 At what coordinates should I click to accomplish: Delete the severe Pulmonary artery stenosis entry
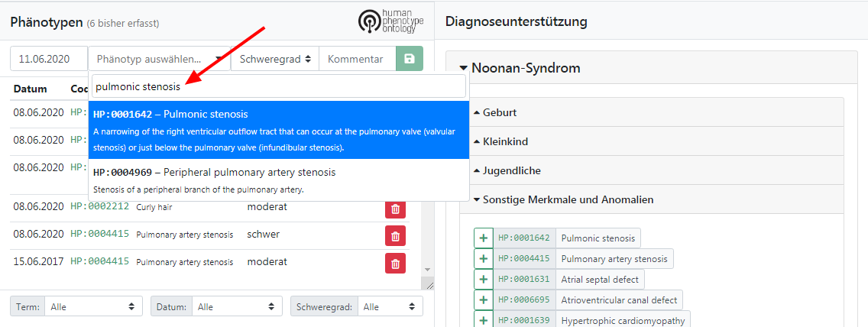[x=395, y=236]
